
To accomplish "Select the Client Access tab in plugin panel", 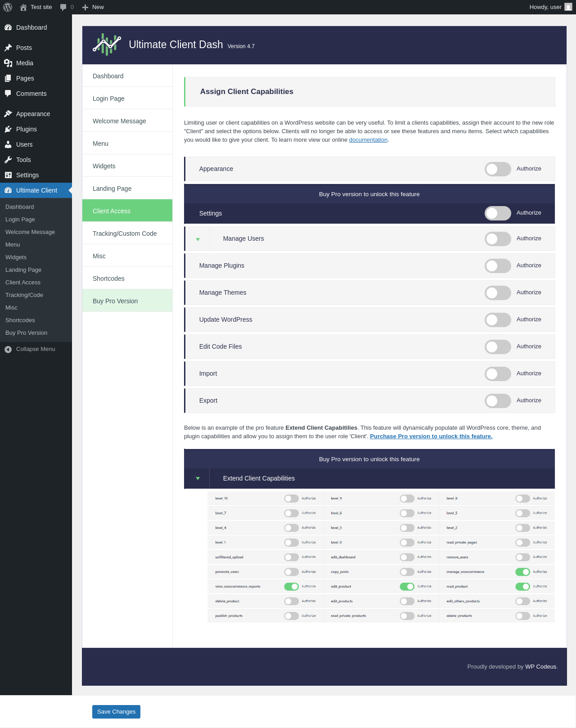I will pos(127,211).
